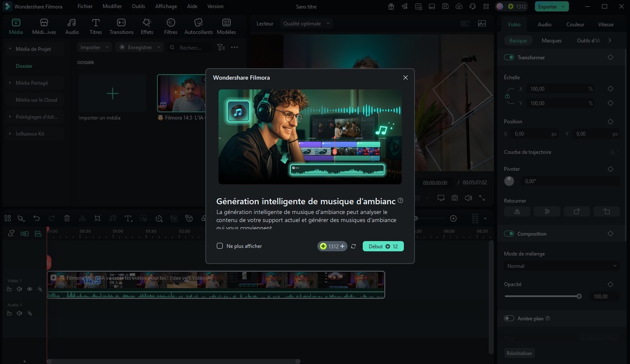The height and width of the screenshot is (364, 630).
Task: Toggle the Composition switch
Action: pyautogui.click(x=509, y=233)
